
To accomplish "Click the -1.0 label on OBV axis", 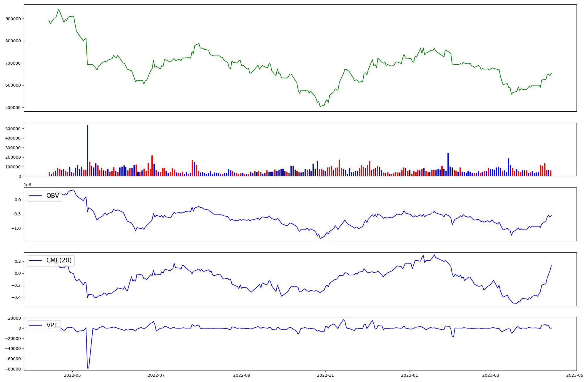I will coord(16,228).
